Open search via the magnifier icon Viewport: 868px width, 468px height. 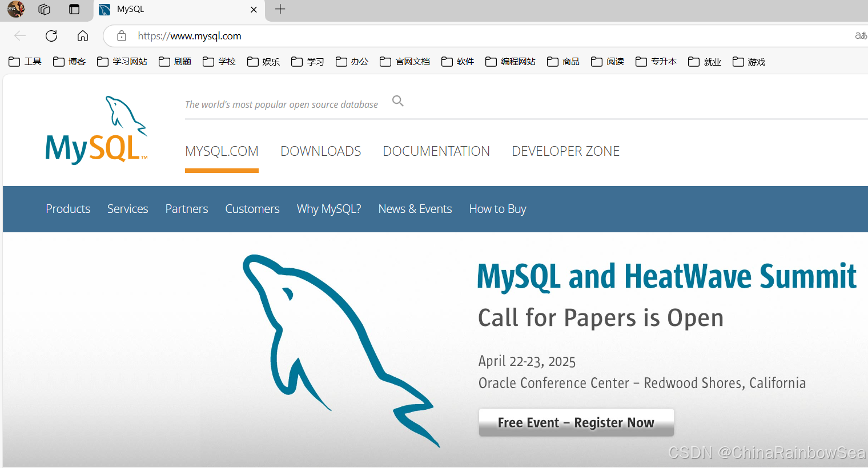tap(398, 100)
